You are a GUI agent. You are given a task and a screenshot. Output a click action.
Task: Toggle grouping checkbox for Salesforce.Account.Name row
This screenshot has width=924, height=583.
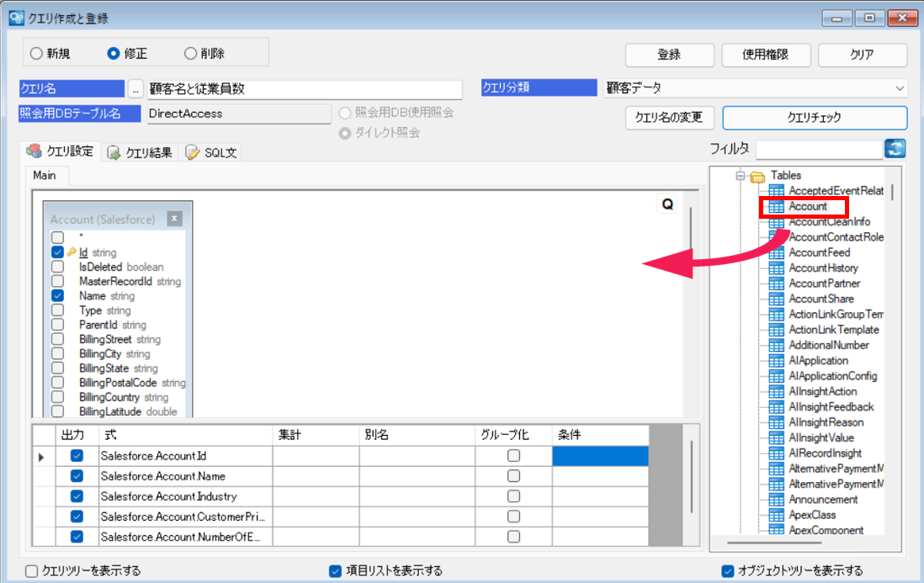514,476
